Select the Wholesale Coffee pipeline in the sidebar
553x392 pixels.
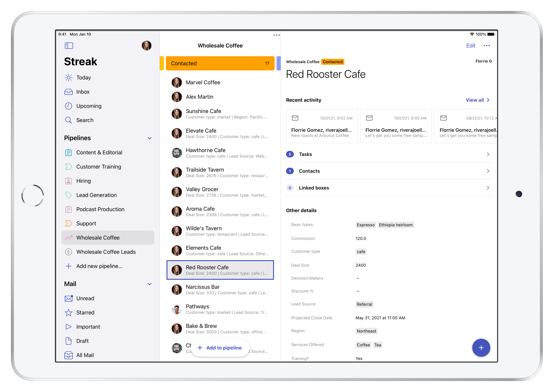[x=108, y=238]
